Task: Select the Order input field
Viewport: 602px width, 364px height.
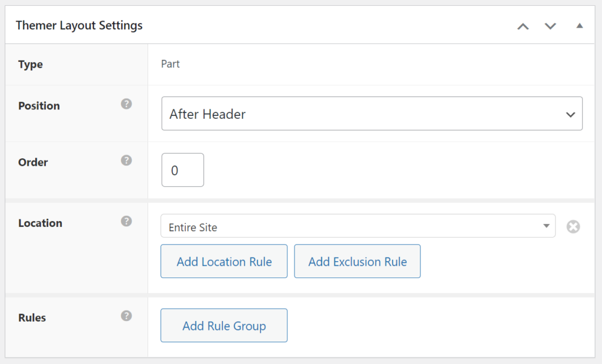Action: (x=182, y=169)
